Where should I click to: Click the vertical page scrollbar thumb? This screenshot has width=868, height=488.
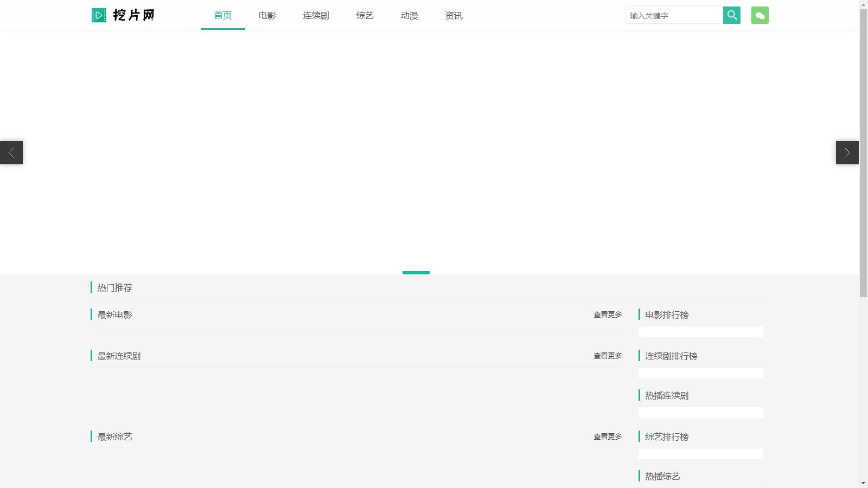tap(863, 152)
